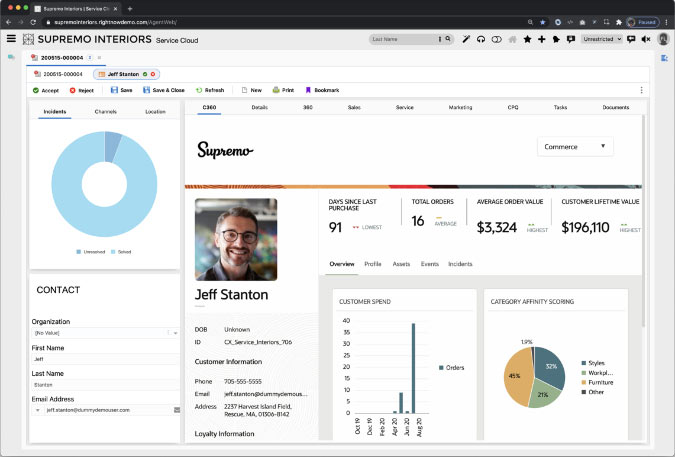Switch to the Channels tab

(x=105, y=111)
